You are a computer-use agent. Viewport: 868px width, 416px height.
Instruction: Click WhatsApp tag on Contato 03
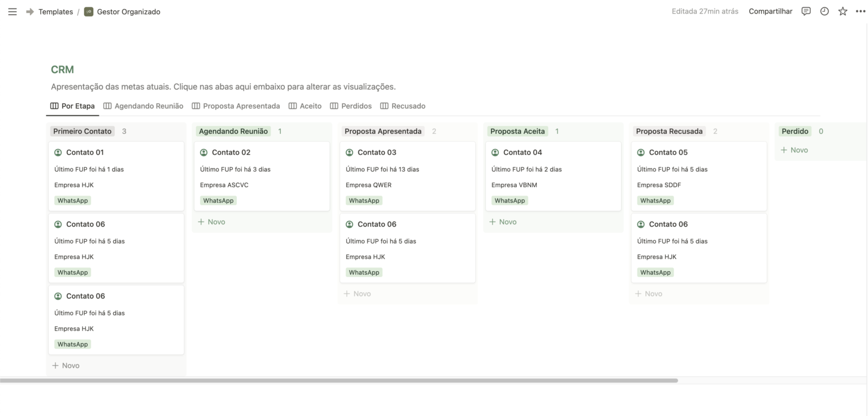point(364,201)
